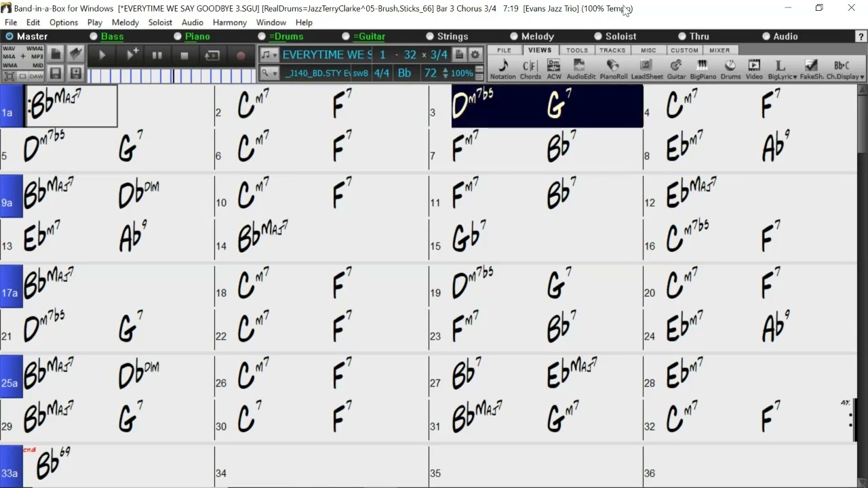Pause the song playback

[x=157, y=56]
